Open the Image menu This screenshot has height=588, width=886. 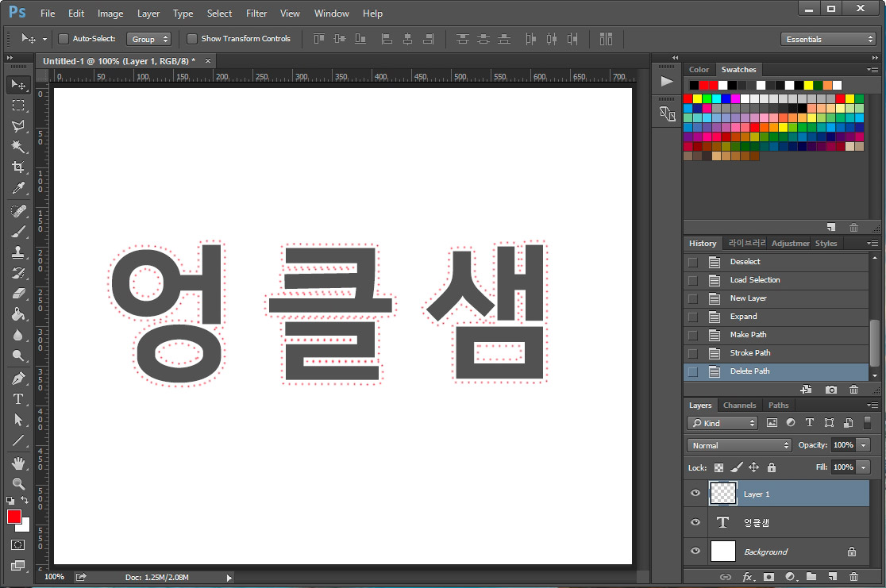[x=110, y=13]
